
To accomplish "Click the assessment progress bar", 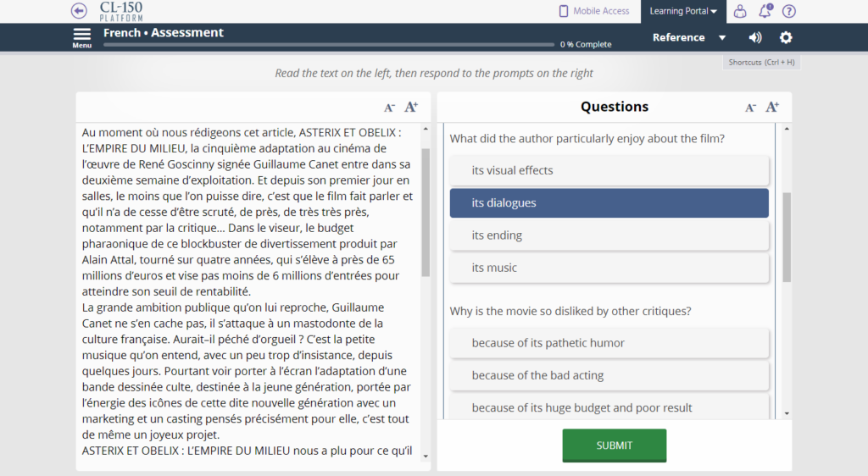I will click(x=329, y=44).
